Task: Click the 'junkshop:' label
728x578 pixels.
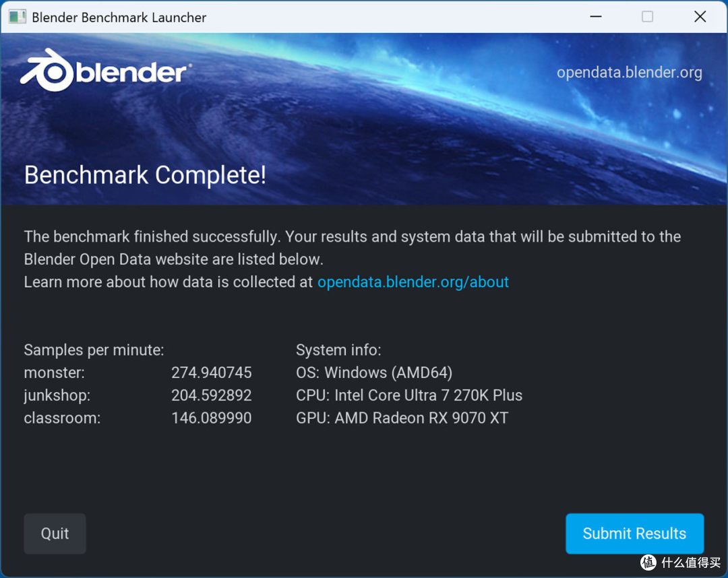Action: tap(57, 395)
